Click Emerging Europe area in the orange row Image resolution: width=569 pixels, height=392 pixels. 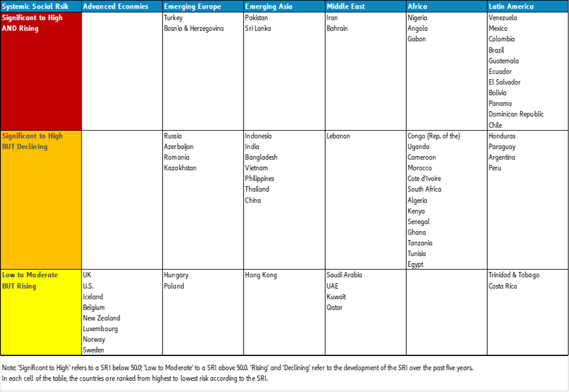click(203, 200)
